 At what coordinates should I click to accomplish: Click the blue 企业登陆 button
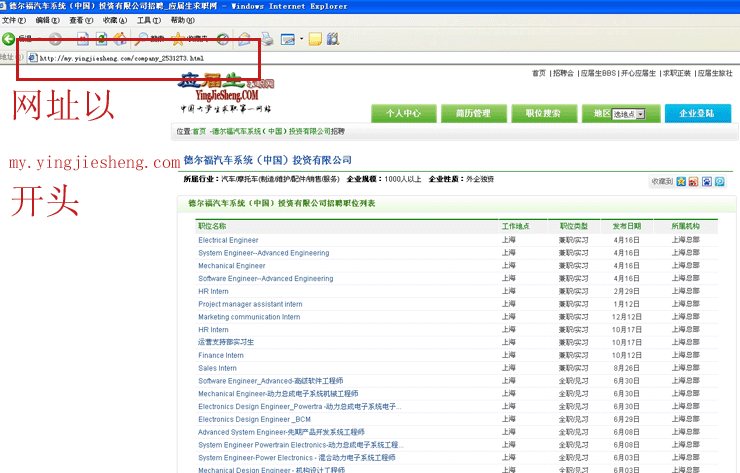pos(698,113)
